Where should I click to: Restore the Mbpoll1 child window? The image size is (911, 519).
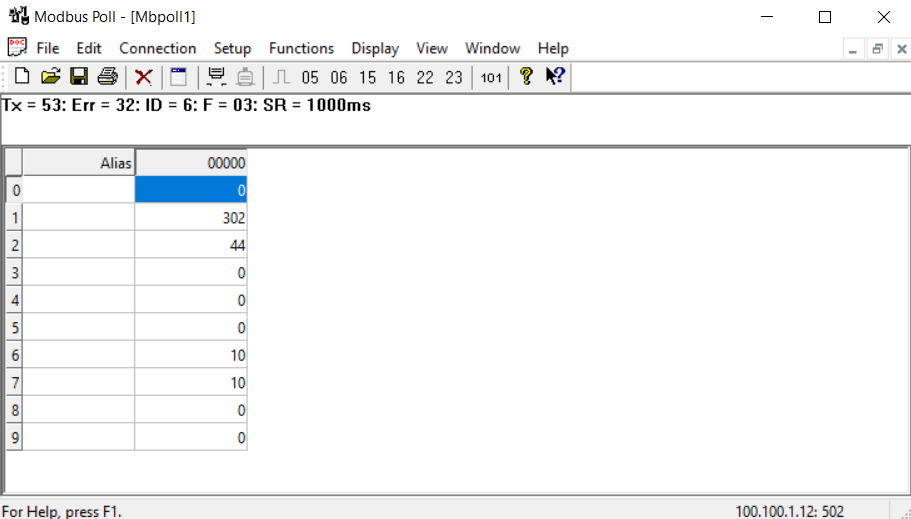pyautogui.click(x=877, y=49)
